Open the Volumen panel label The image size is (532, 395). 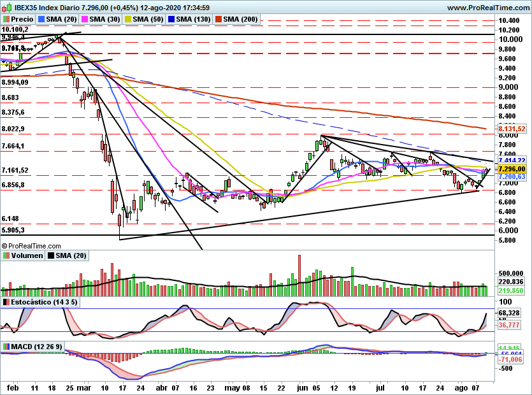(x=27, y=255)
